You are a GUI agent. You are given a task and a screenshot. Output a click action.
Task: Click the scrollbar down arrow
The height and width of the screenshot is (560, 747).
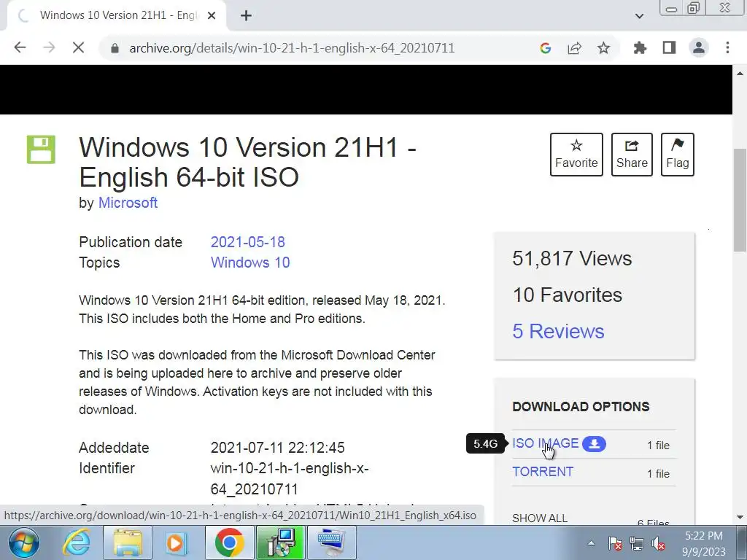(x=740, y=517)
